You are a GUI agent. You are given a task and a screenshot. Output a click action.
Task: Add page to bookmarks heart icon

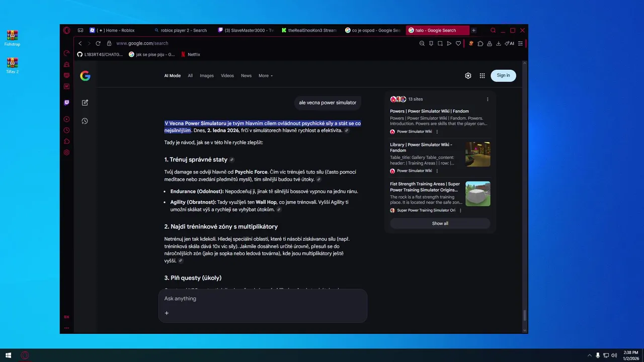[x=458, y=43]
